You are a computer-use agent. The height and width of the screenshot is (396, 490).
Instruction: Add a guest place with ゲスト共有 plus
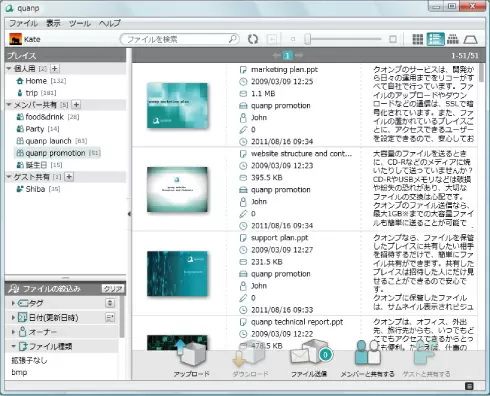pos(69,177)
